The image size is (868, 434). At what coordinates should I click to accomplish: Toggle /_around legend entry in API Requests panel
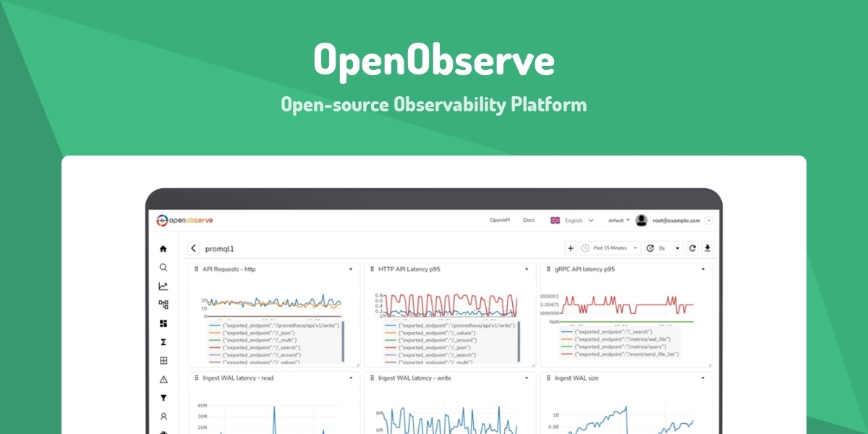(x=255, y=354)
